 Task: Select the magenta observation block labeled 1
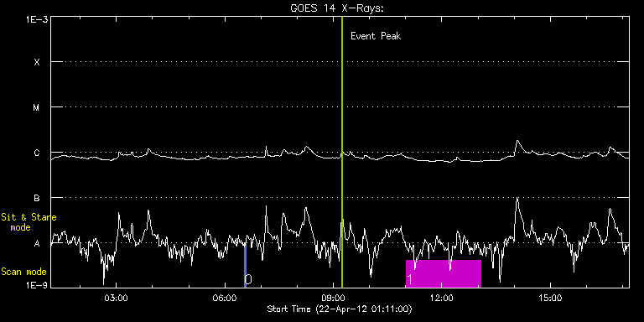[443, 273]
